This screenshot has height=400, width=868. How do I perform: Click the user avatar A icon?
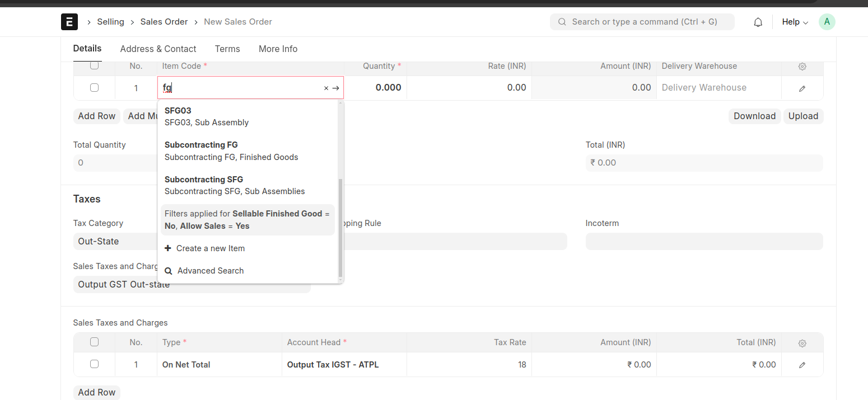pos(827,22)
